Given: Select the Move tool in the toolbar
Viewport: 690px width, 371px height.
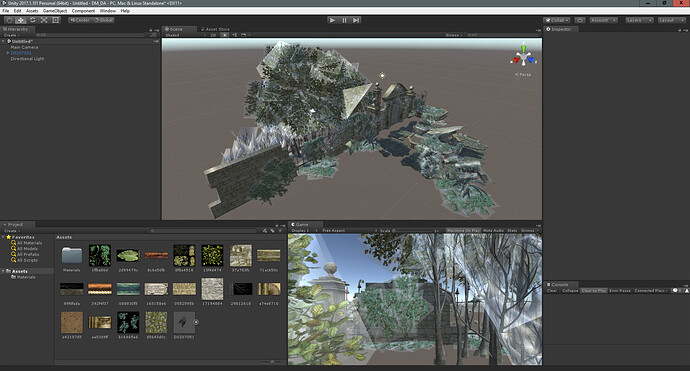Looking at the screenshot, I should pos(21,20).
